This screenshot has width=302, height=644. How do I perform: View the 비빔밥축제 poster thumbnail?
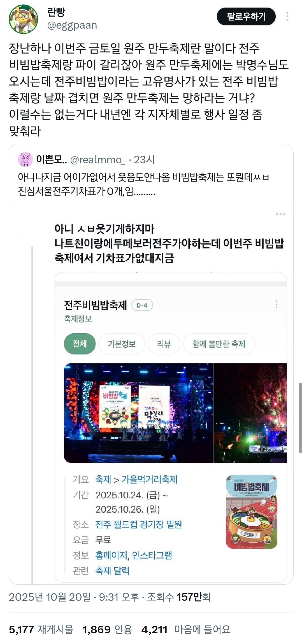[x=252, y=512]
